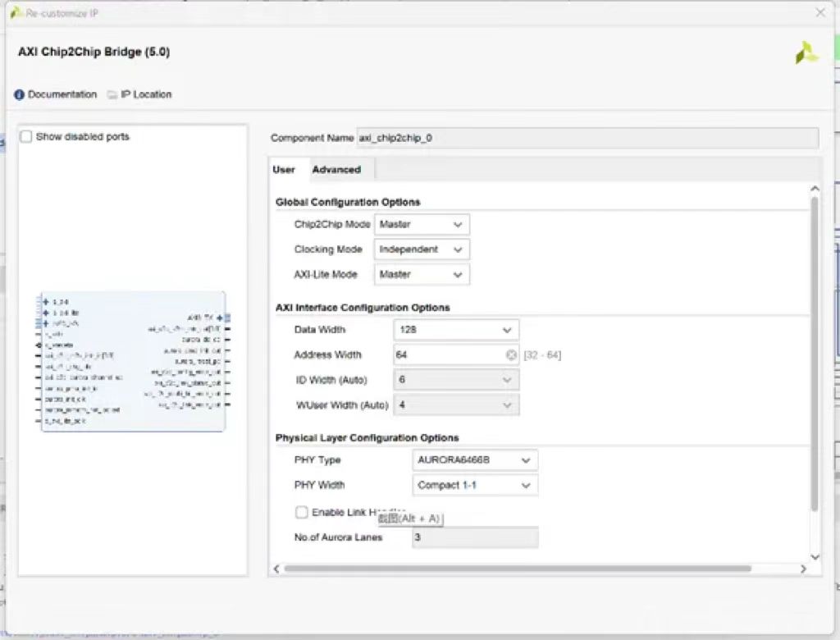
Task: Expand the topmost left port on IP symbol
Action: 46,302
